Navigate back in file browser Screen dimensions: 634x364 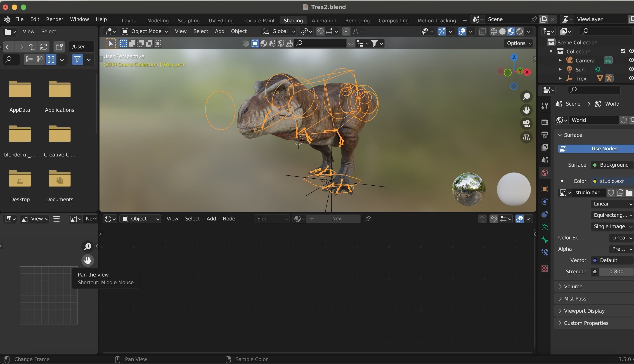tap(9, 47)
